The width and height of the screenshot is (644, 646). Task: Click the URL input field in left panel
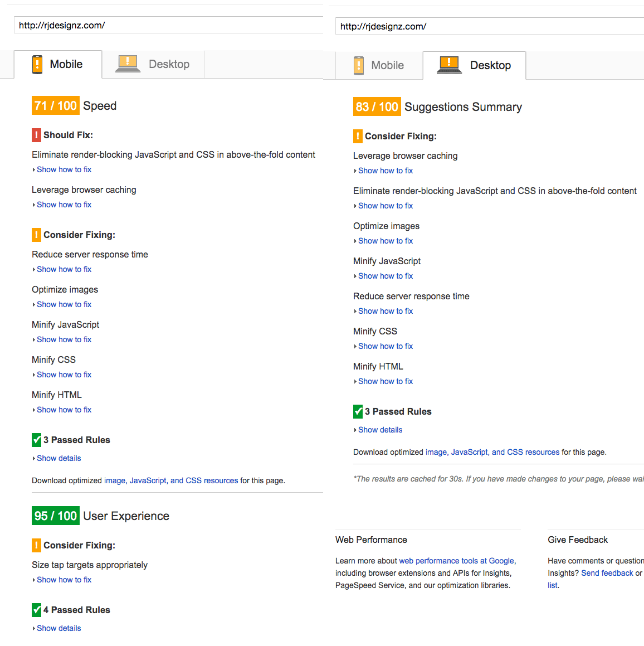tap(168, 25)
